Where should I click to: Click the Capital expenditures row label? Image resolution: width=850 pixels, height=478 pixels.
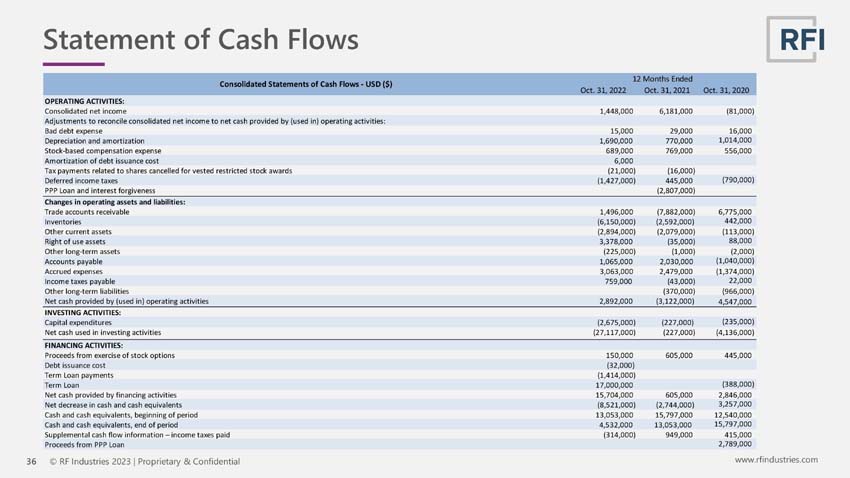(78, 323)
